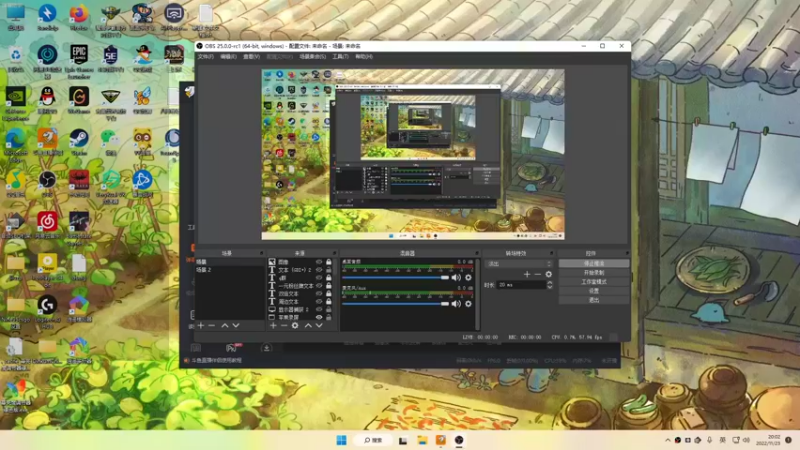Open the 查看(V) menu
Screen dimensions: 800x450
click(x=251, y=57)
